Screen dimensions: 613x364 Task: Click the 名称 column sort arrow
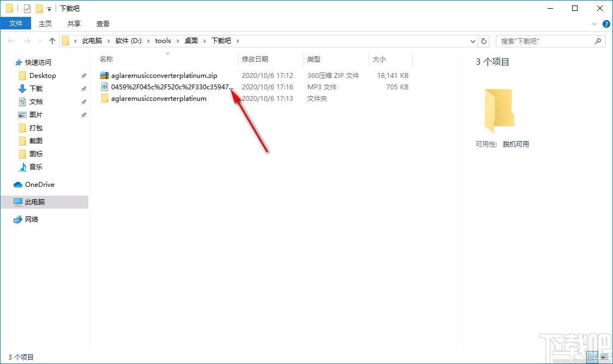pyautogui.click(x=167, y=53)
